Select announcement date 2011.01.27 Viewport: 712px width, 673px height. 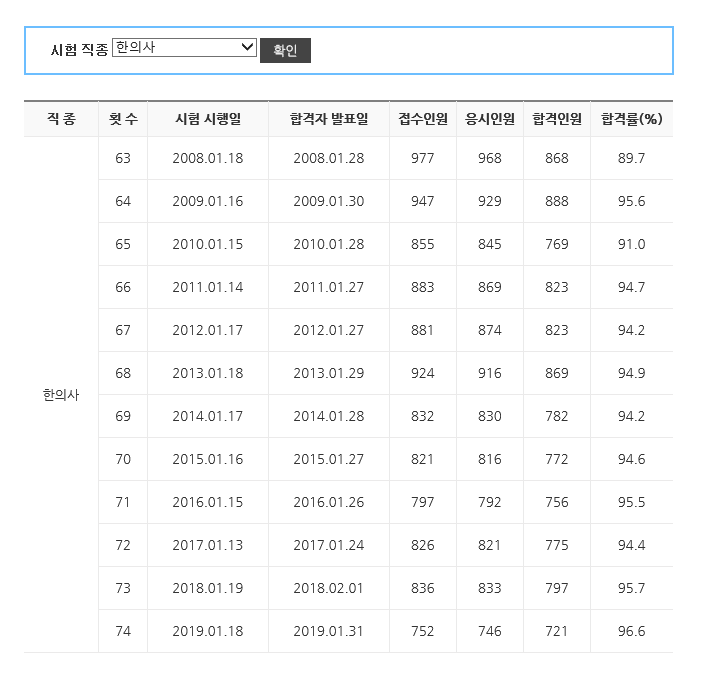(329, 287)
